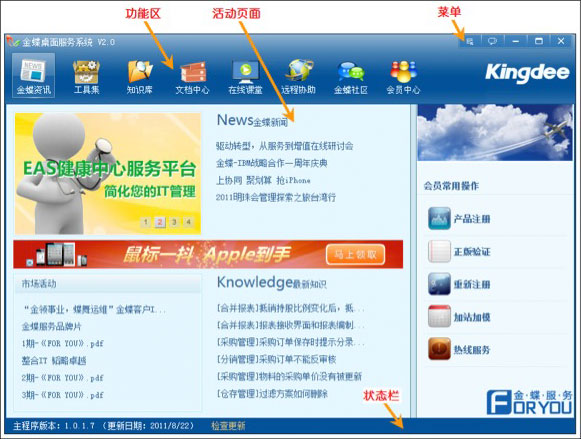Switch banner to slide 3
Image resolution: width=581 pixels, height=439 pixels.
pos(174,222)
